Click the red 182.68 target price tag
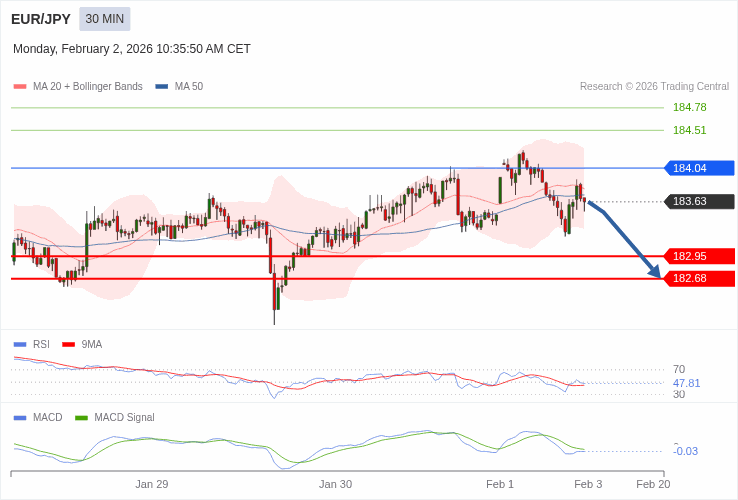738x500 pixels. pyautogui.click(x=699, y=278)
